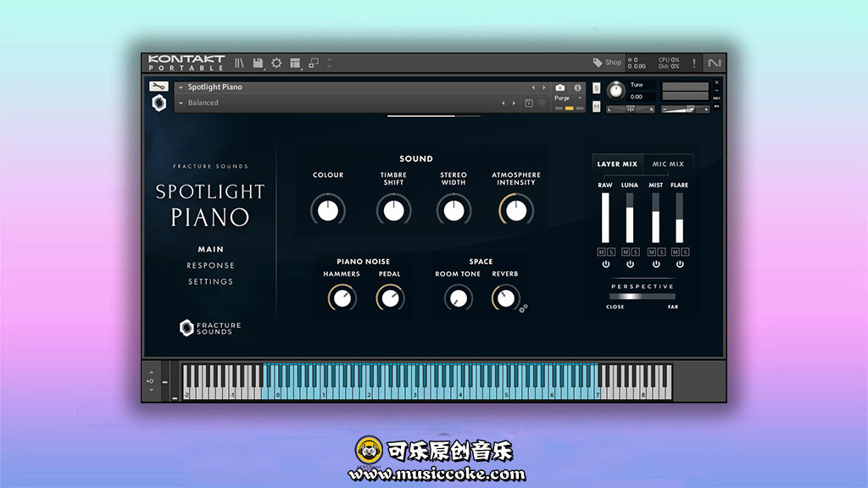Solo the FLARE layer
The width and height of the screenshot is (868, 488).
pyautogui.click(x=685, y=252)
